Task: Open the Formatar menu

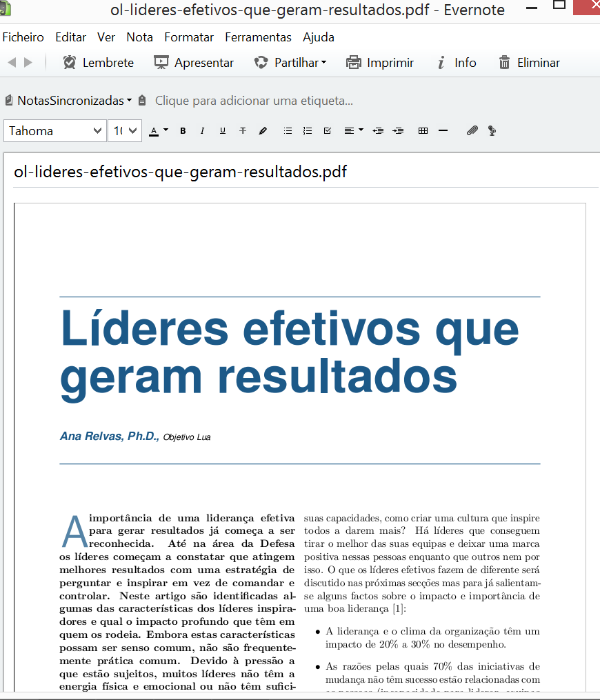Action: click(189, 37)
